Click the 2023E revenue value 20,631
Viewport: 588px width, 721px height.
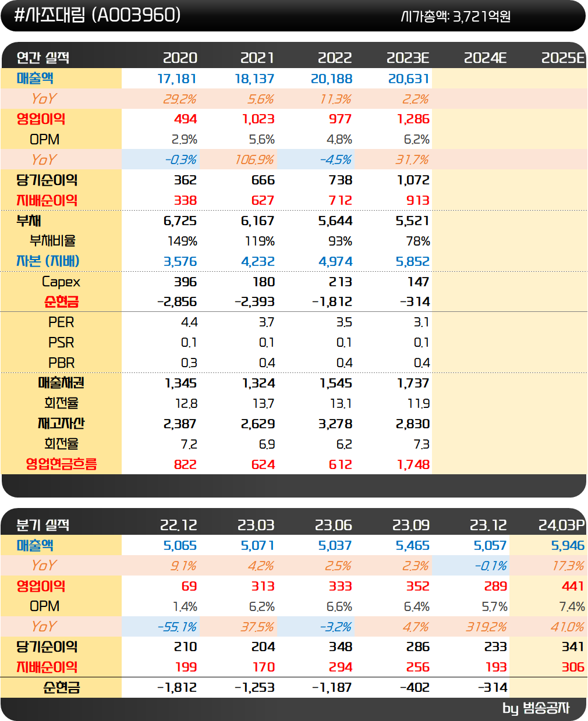pyautogui.click(x=409, y=79)
